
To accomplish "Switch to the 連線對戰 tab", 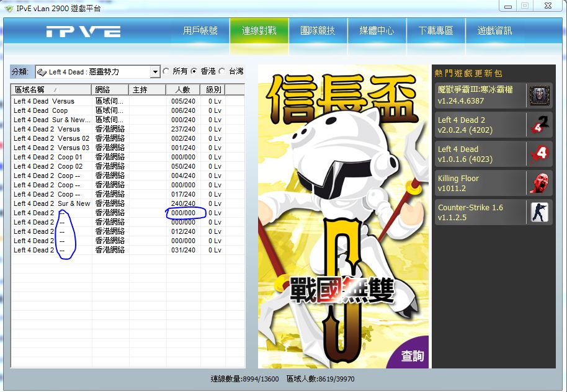I will coord(259,31).
